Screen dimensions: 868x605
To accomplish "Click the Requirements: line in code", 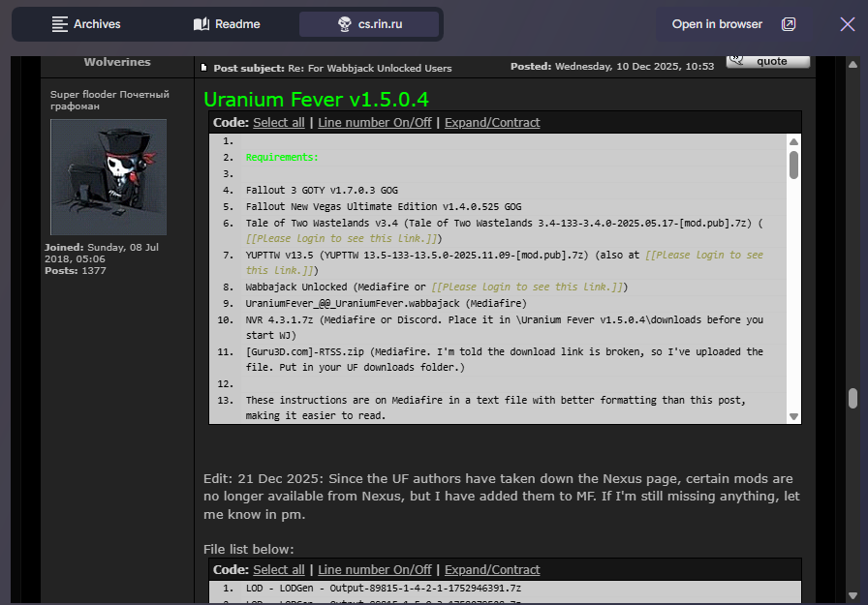I will pyautogui.click(x=282, y=158).
